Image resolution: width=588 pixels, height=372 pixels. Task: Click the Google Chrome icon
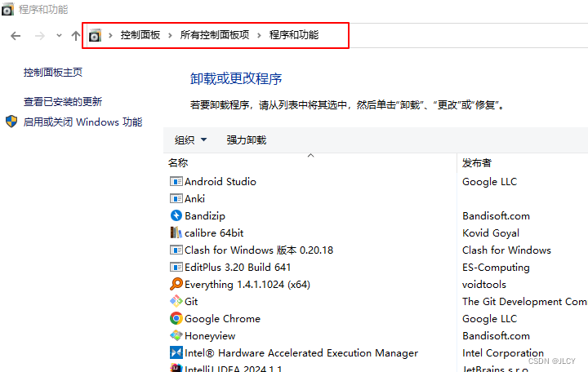coord(176,318)
